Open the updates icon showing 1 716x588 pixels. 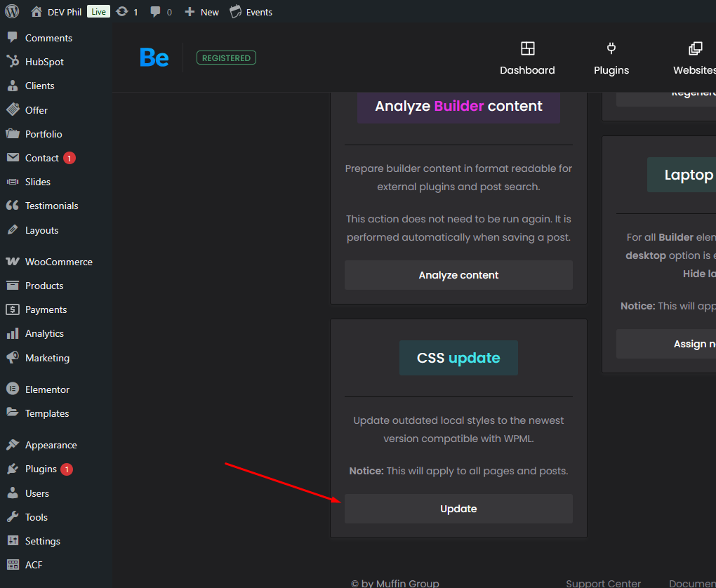click(x=122, y=12)
